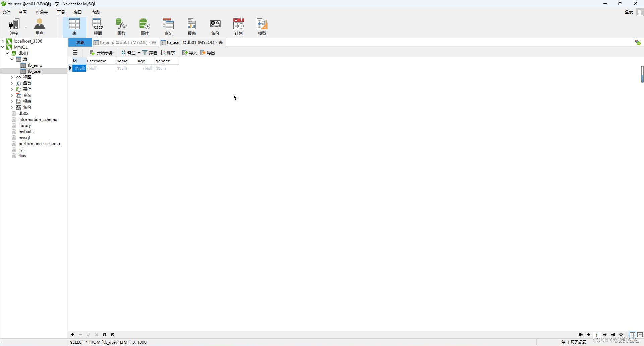Collapse the db01 database tree

7,53
